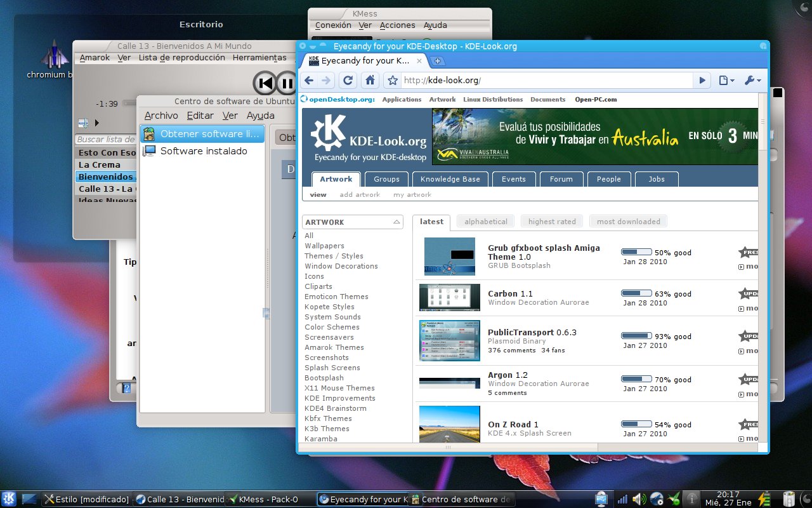
Task: Click the small arrow beside Amarok's playlist icon
Action: point(97,123)
